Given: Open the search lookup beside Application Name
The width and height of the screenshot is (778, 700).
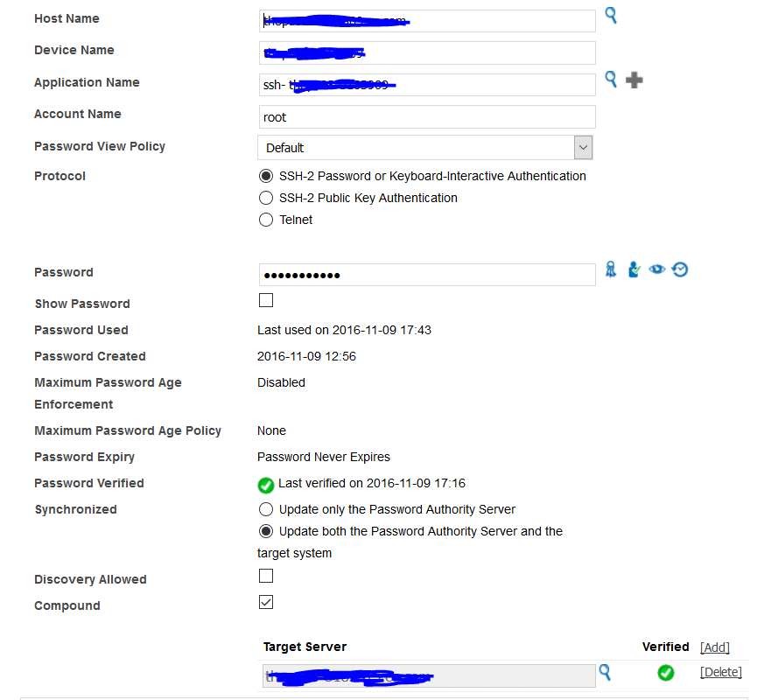Looking at the screenshot, I should tap(610, 80).
